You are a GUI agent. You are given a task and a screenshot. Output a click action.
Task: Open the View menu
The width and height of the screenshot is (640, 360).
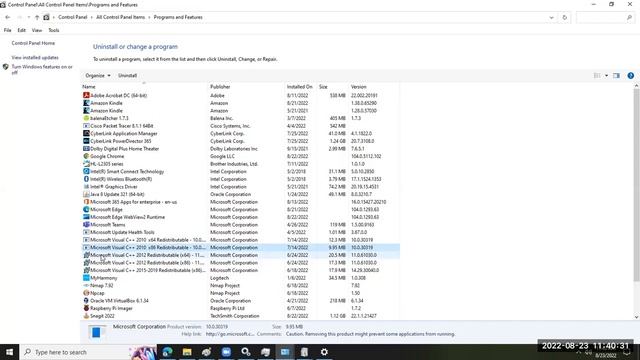37,30
